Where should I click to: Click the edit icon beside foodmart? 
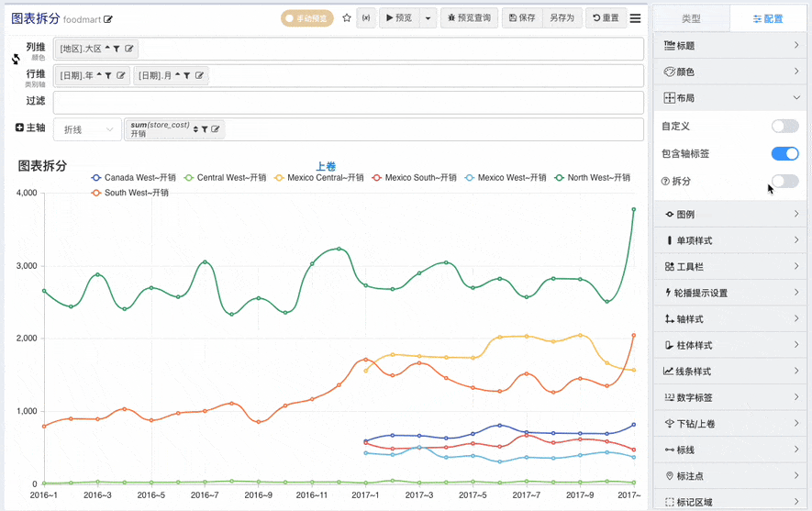coord(108,19)
